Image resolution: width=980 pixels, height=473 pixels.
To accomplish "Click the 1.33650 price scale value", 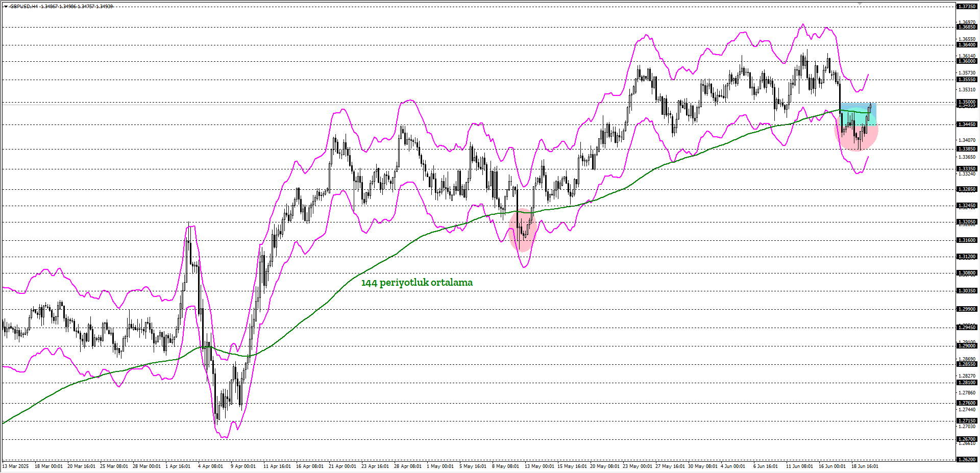I will pyautogui.click(x=967, y=157).
